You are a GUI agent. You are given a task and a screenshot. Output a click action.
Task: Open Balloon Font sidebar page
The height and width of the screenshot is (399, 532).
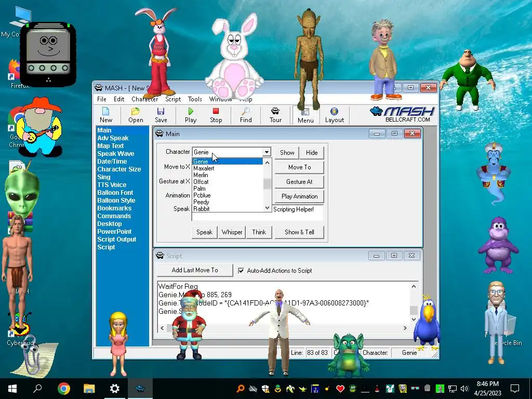click(115, 193)
